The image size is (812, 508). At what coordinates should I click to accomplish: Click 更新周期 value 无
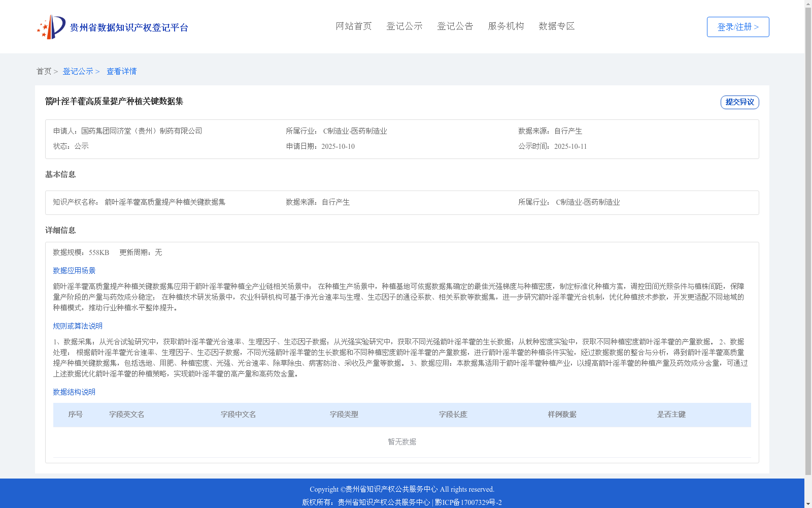pyautogui.click(x=158, y=252)
